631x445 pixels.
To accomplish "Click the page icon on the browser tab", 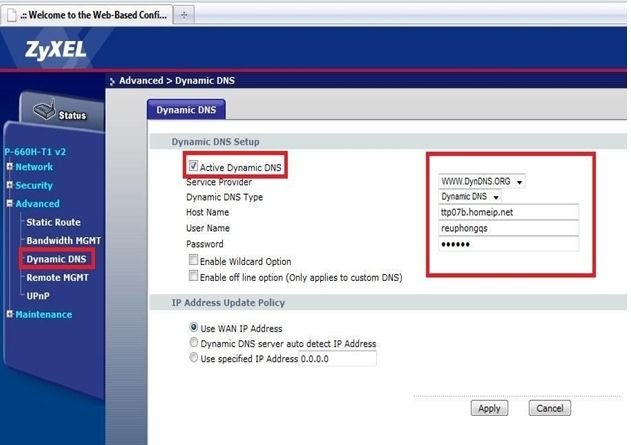I will click(x=12, y=15).
